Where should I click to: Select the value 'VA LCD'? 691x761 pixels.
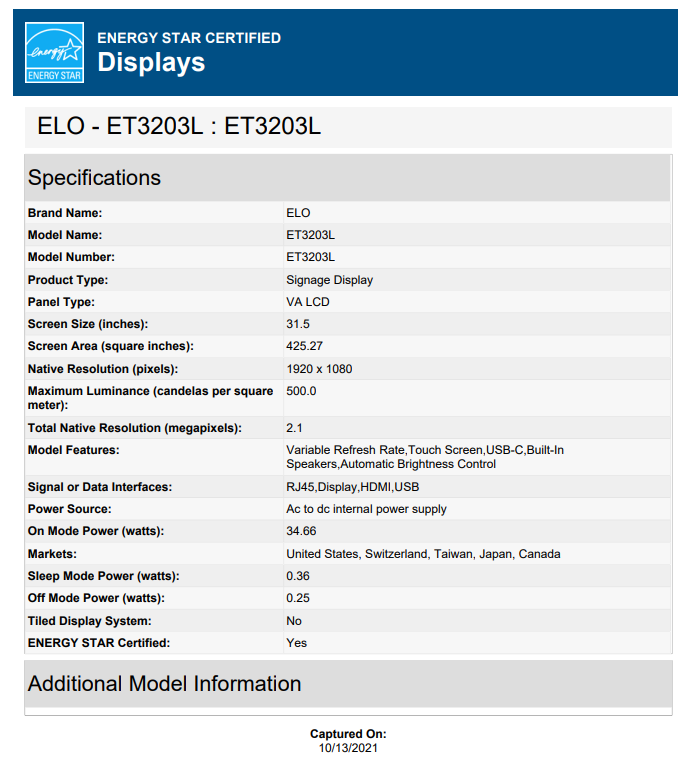click(x=308, y=302)
